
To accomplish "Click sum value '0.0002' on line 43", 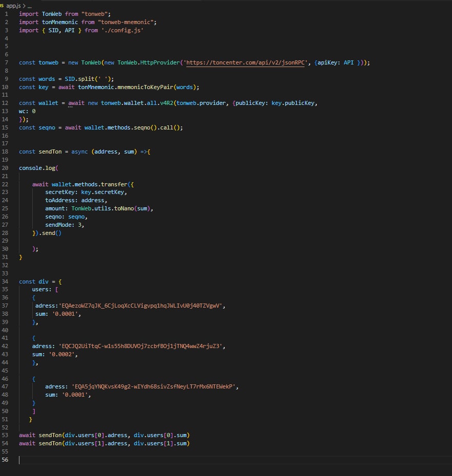I will pyautogui.click(x=62, y=354).
